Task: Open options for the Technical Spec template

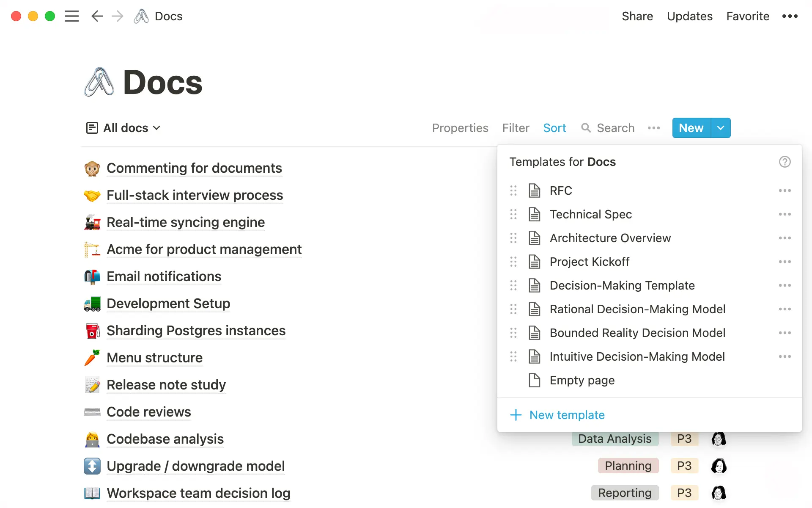Action: tap(785, 214)
